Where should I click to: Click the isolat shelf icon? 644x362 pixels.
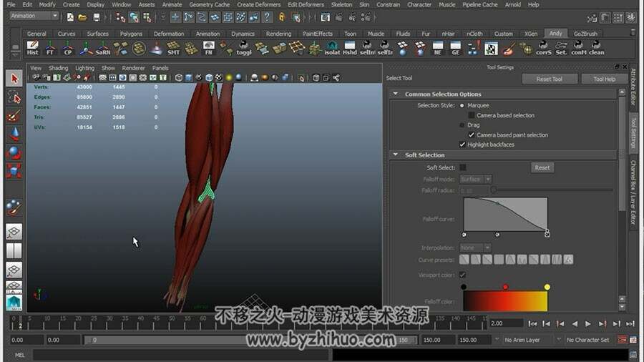[x=332, y=48]
